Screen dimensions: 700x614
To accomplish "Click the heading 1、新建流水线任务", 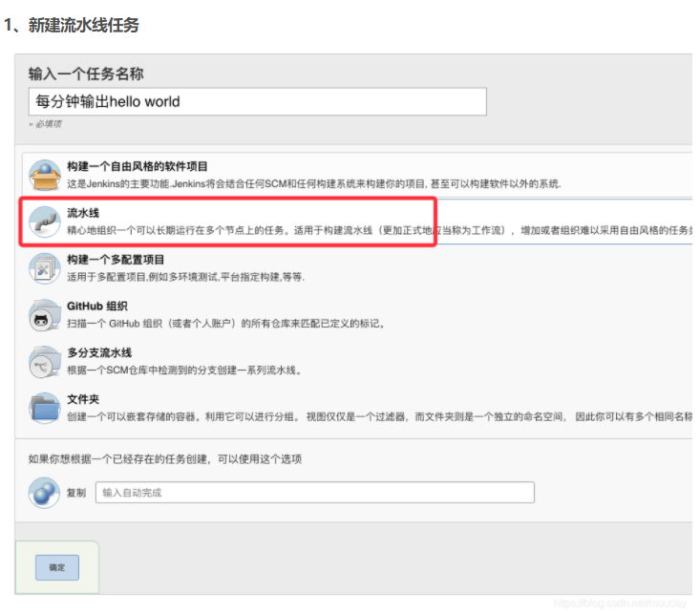I will (x=72, y=25).
